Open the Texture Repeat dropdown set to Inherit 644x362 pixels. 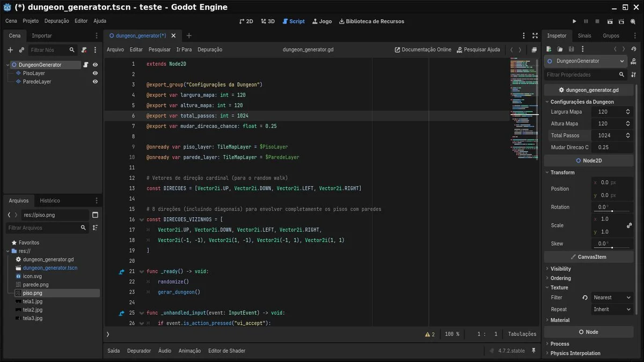tap(612, 309)
